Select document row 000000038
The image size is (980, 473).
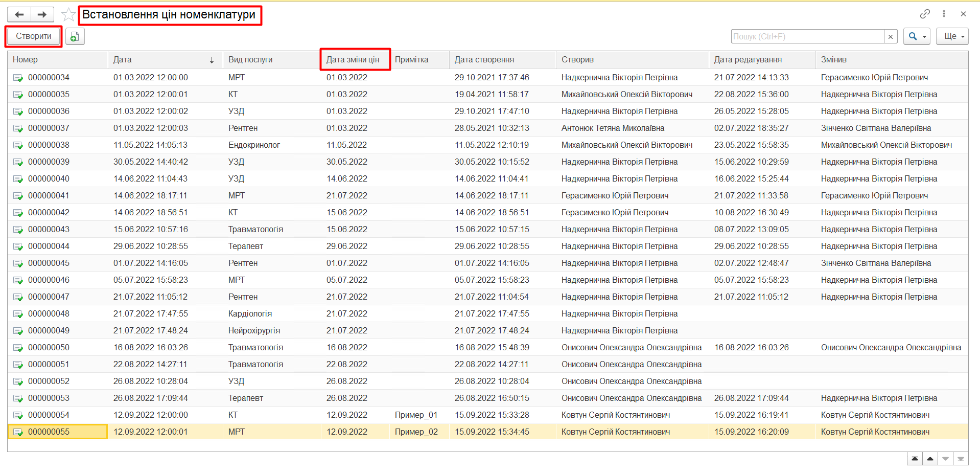[x=49, y=145]
